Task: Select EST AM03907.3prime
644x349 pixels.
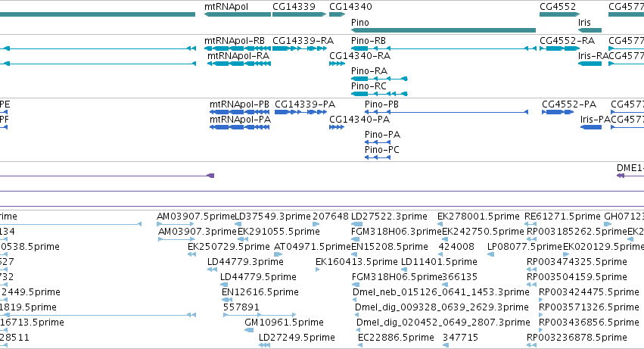Action: click(x=198, y=232)
